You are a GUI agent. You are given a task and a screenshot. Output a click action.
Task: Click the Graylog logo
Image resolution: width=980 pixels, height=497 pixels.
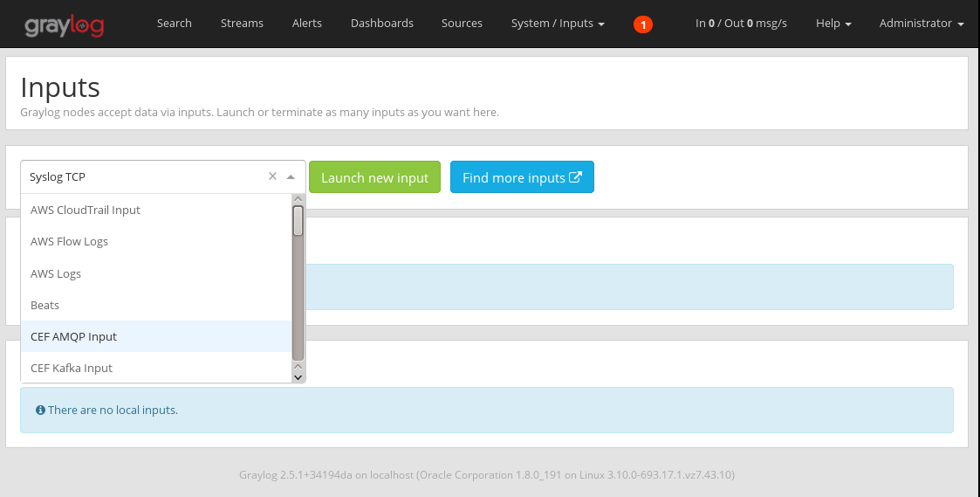tap(64, 25)
